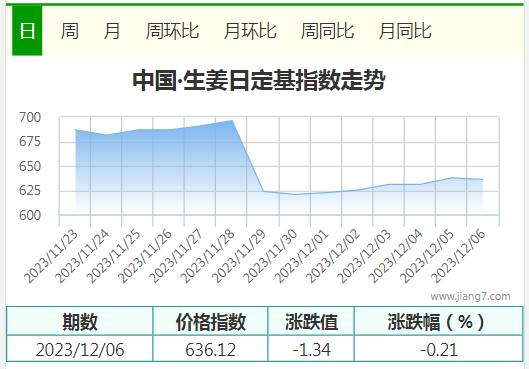Click the 2023/11/23 first data point

pyautogui.click(x=75, y=130)
